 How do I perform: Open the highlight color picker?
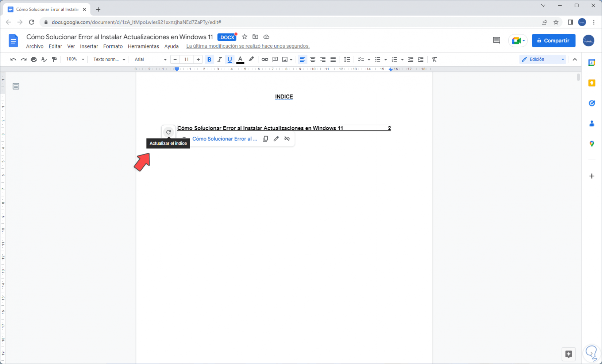tap(251, 59)
